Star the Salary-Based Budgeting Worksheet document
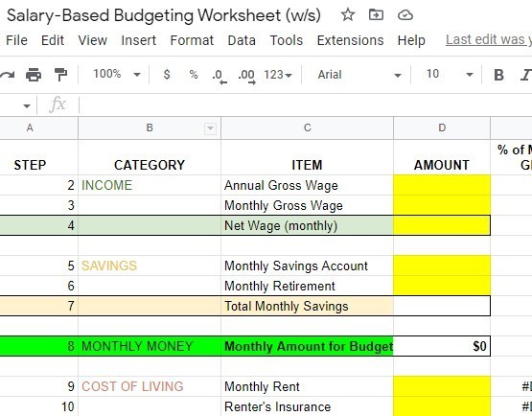This screenshot has height=416, width=532. (348, 15)
